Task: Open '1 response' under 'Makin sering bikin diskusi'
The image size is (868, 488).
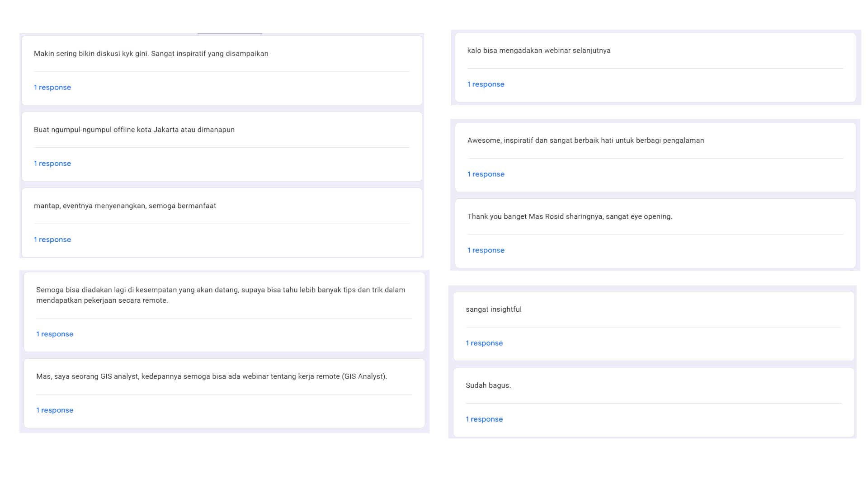Action: coord(52,87)
